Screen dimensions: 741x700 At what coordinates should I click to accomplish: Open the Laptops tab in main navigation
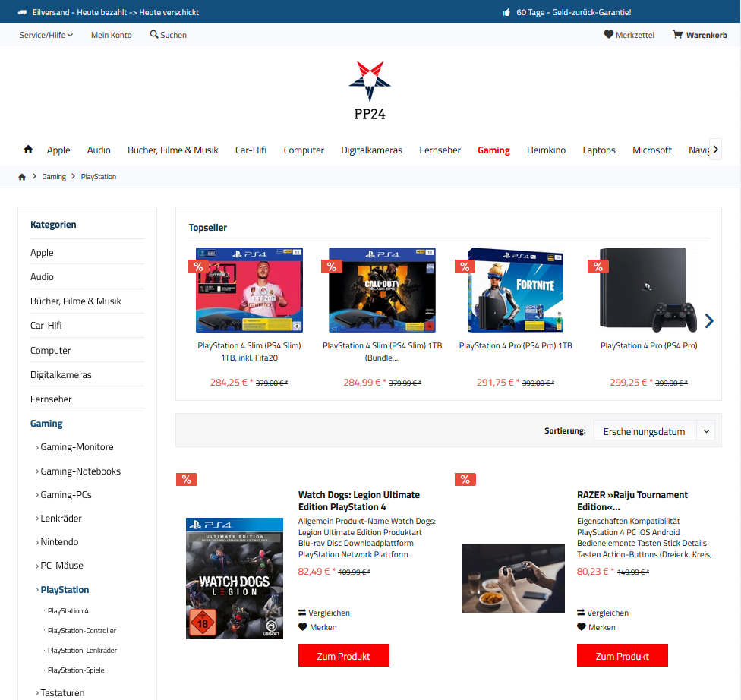599,150
